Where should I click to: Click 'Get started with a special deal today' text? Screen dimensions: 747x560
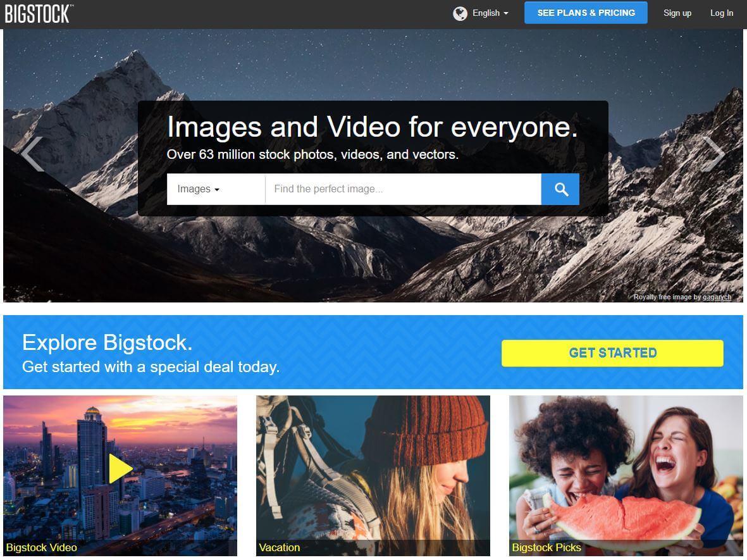click(x=151, y=367)
